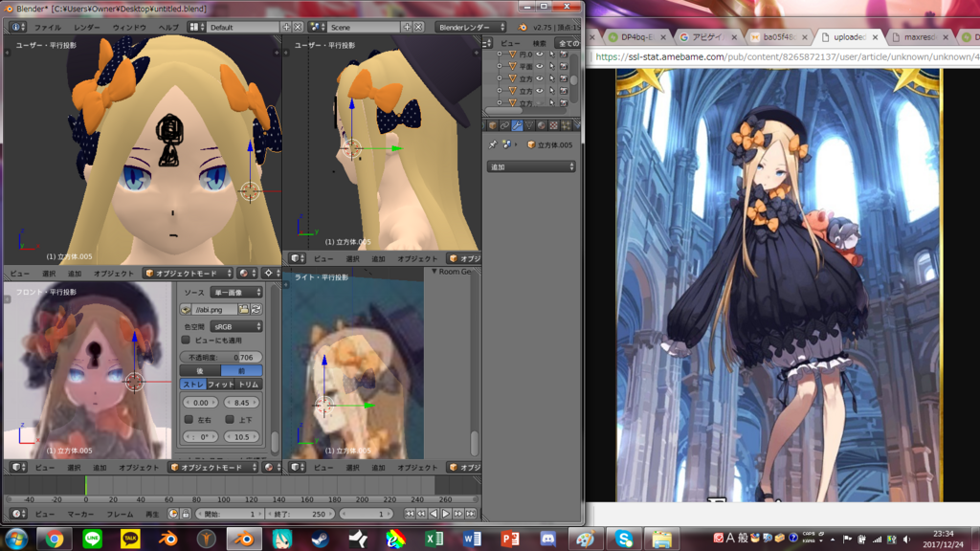Click the timeline lock icon

click(x=186, y=514)
